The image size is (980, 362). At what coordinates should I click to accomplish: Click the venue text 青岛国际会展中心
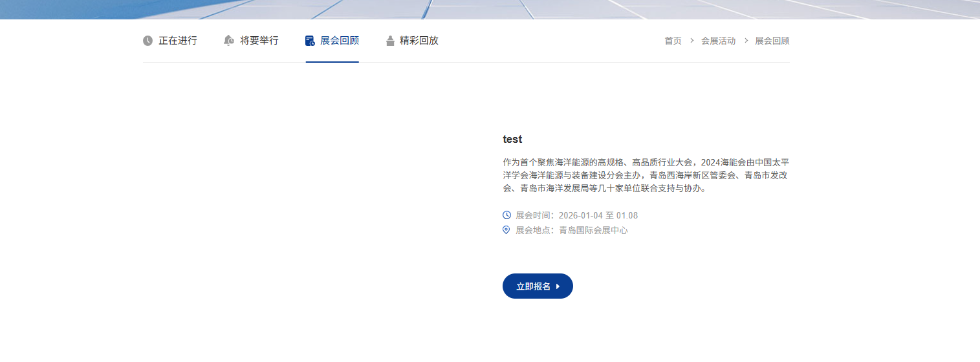click(593, 230)
